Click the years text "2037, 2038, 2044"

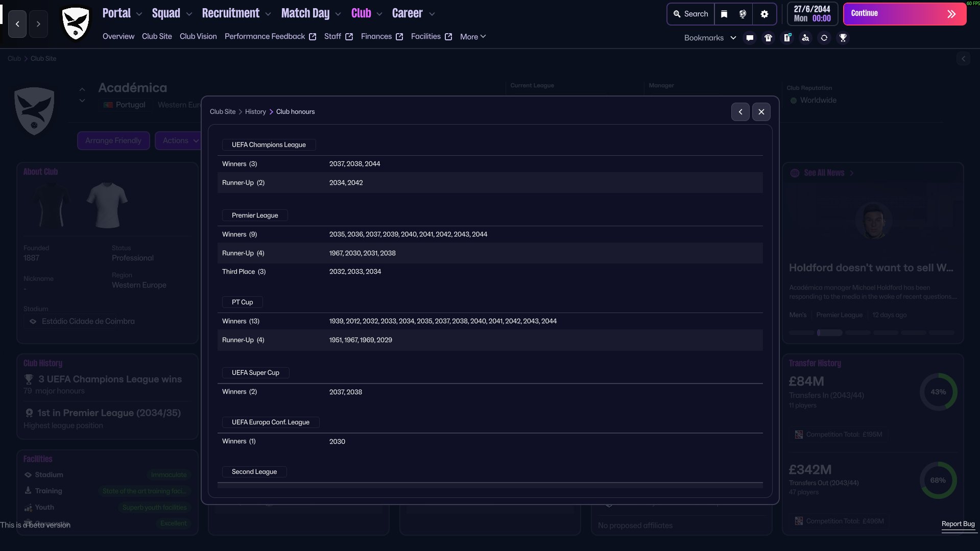354,164
